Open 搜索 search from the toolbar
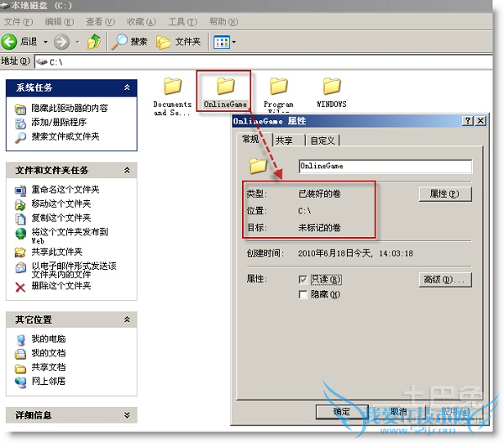This screenshot has width=504, height=443. [129, 42]
